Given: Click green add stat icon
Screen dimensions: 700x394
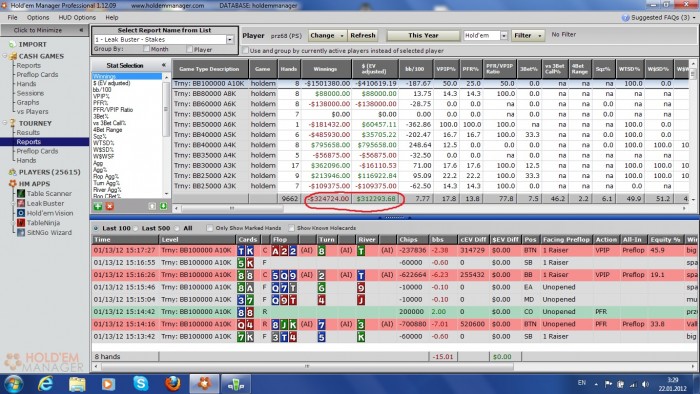Looking at the screenshot, I should click(x=98, y=206).
